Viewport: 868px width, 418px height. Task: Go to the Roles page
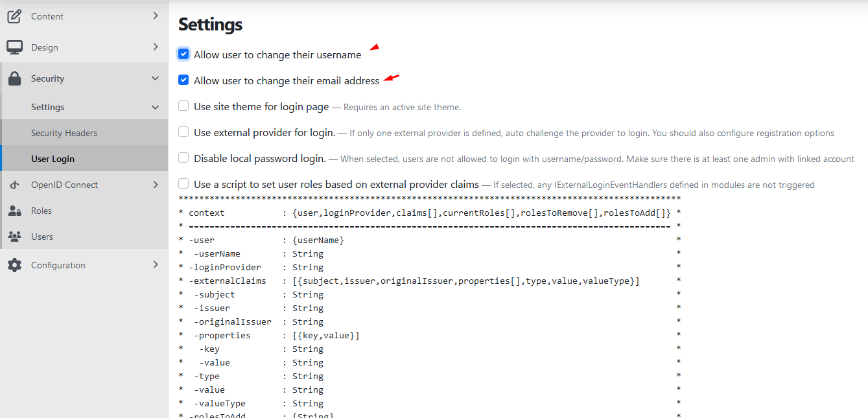tap(84, 211)
